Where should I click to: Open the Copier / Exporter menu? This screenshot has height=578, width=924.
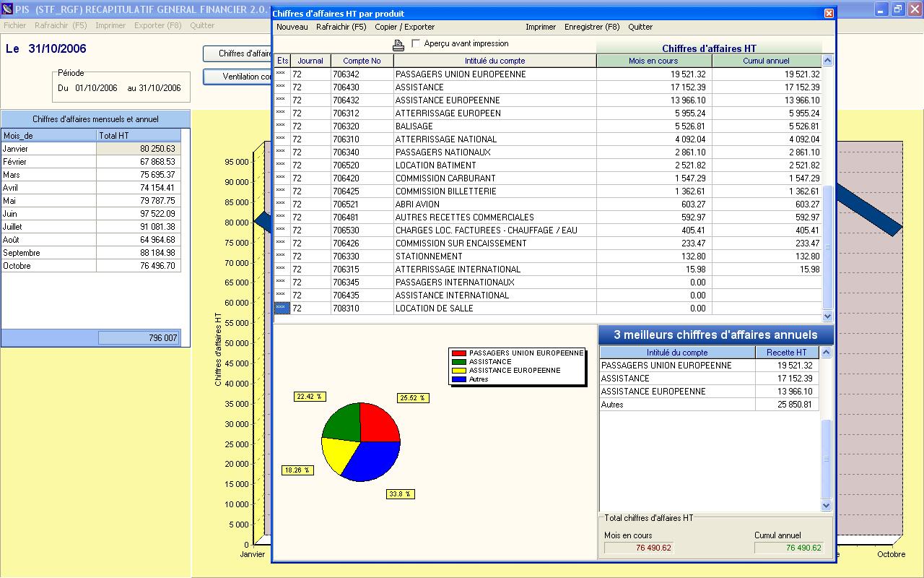(x=404, y=27)
